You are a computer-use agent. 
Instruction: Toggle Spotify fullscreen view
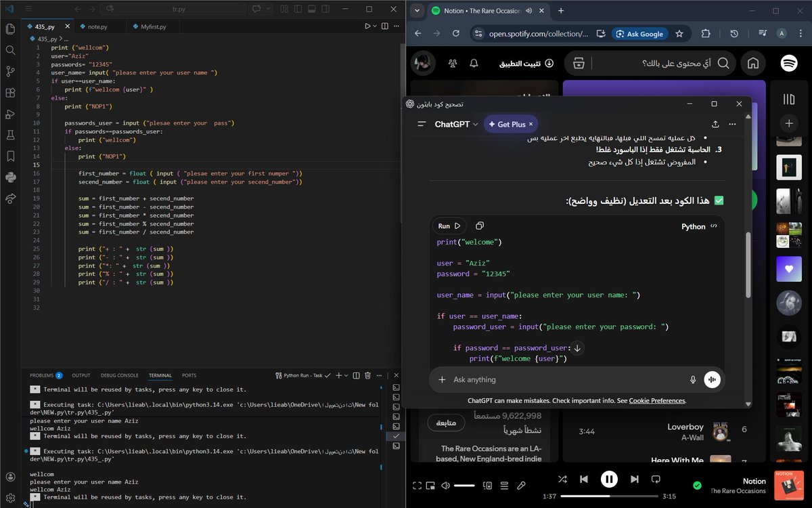(417, 486)
